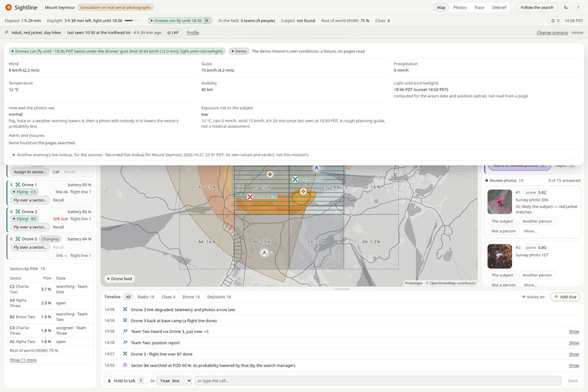
Task: Filter timeline by Radio 18
Action: click(x=146, y=296)
